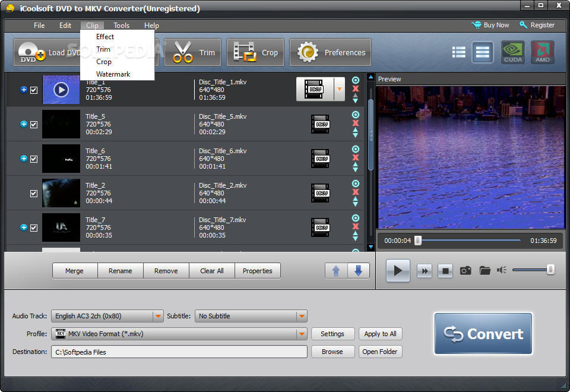Click the red X remove icon for Title_6
This screenshot has height=392, width=570.
(x=356, y=157)
